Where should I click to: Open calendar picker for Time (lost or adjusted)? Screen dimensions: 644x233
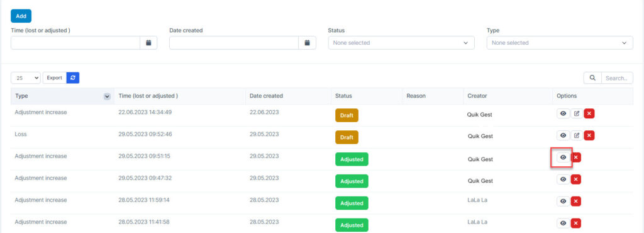148,43
